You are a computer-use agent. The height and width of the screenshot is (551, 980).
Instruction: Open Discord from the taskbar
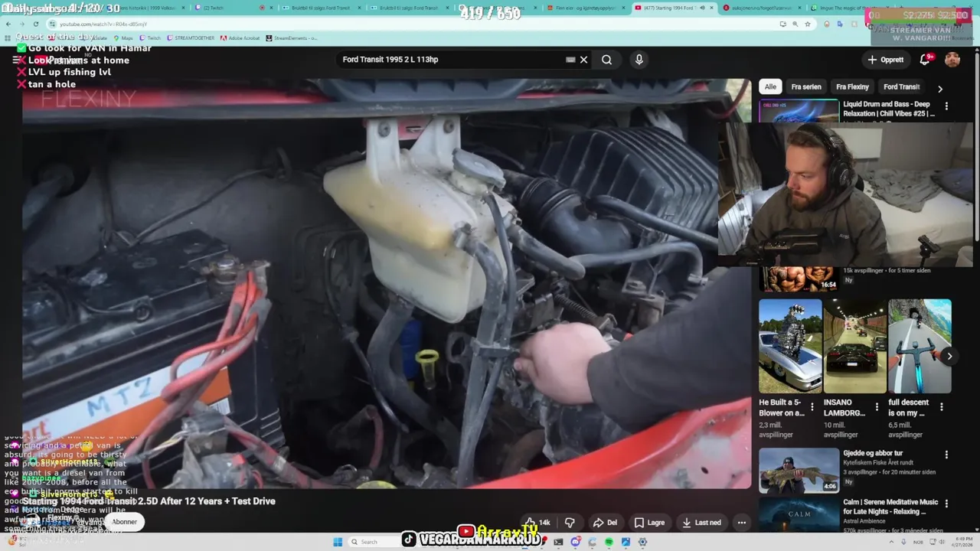coord(575,542)
